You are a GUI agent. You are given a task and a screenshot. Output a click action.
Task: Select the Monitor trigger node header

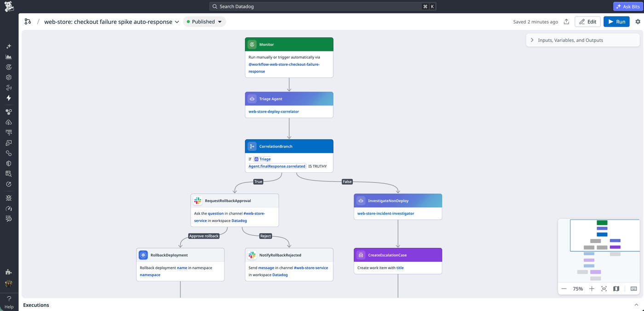click(289, 45)
